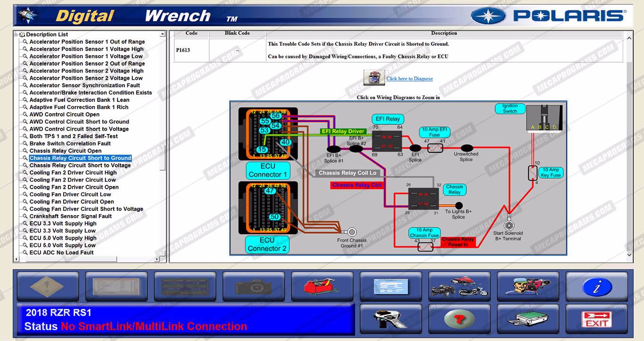Image resolution: width=644 pixels, height=341 pixels.
Task: Click the Polaris logo in the header
Action: (x=548, y=16)
